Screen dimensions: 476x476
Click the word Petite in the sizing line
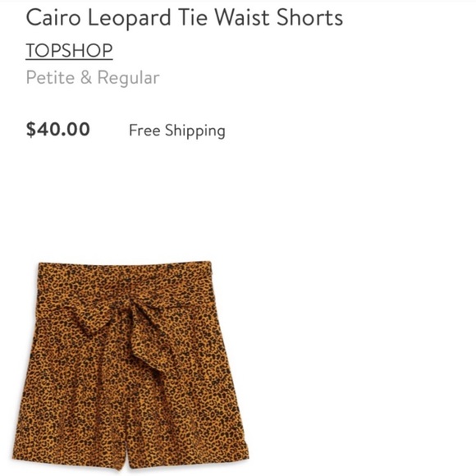(x=50, y=78)
